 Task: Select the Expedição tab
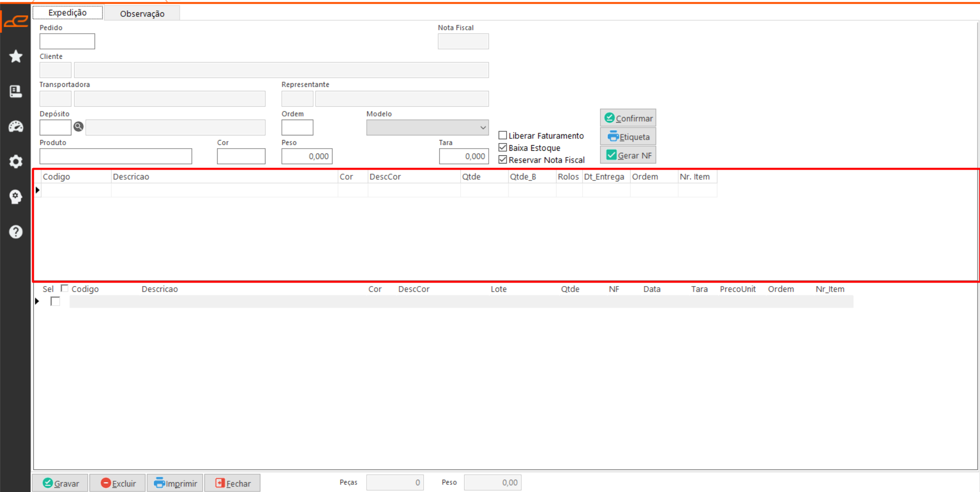point(67,13)
